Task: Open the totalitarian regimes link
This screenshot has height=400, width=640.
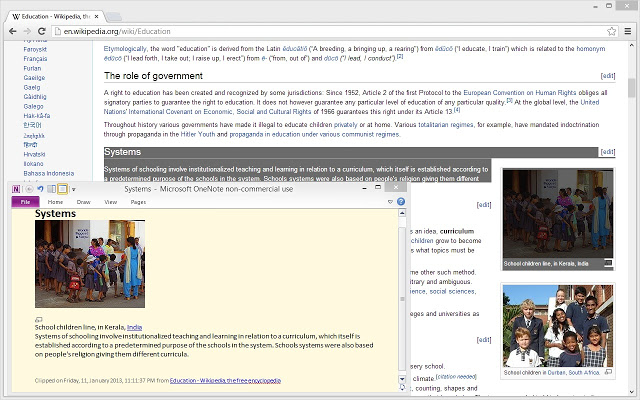Action: (x=446, y=125)
